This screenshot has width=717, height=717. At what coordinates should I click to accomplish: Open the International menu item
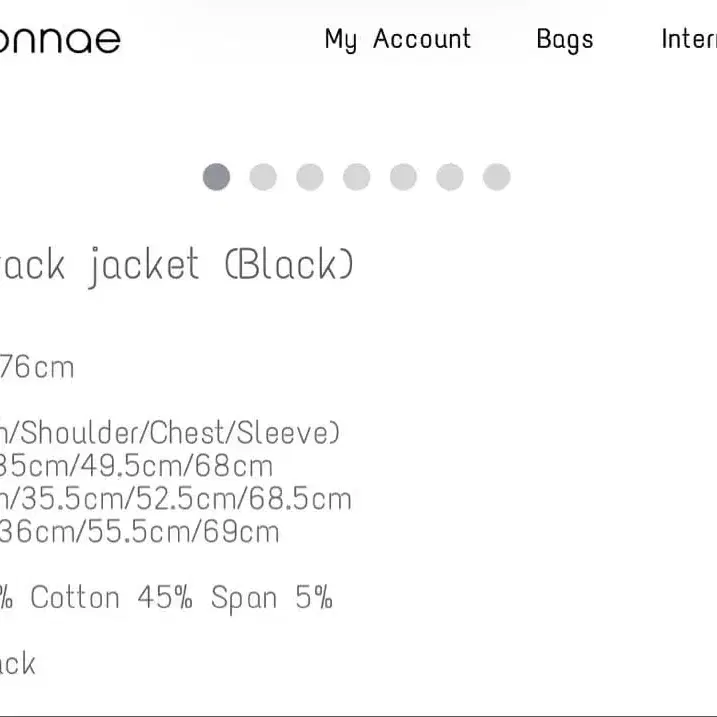(688, 40)
